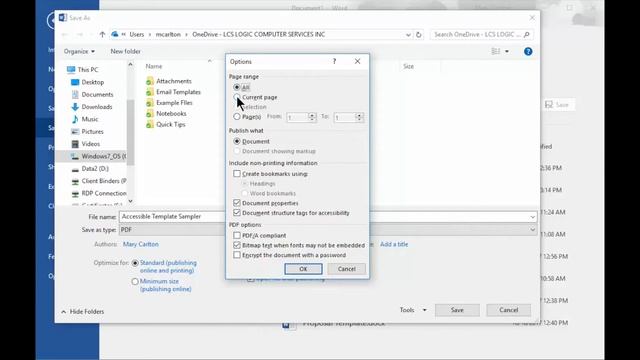
Task: Expand the address bar history dropdown
Action: (x=408, y=35)
